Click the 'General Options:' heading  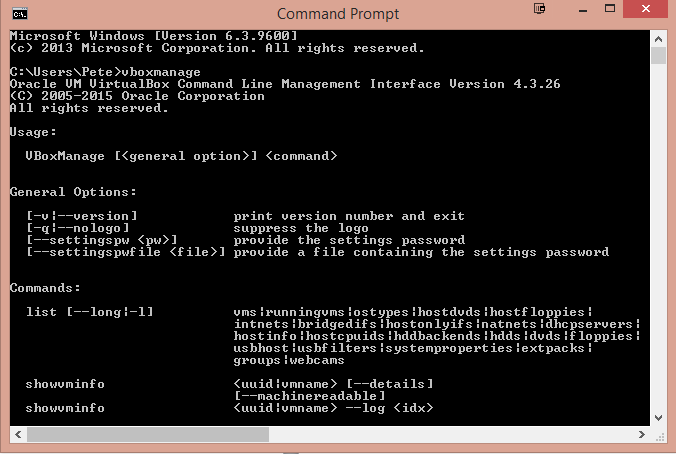tap(73, 192)
